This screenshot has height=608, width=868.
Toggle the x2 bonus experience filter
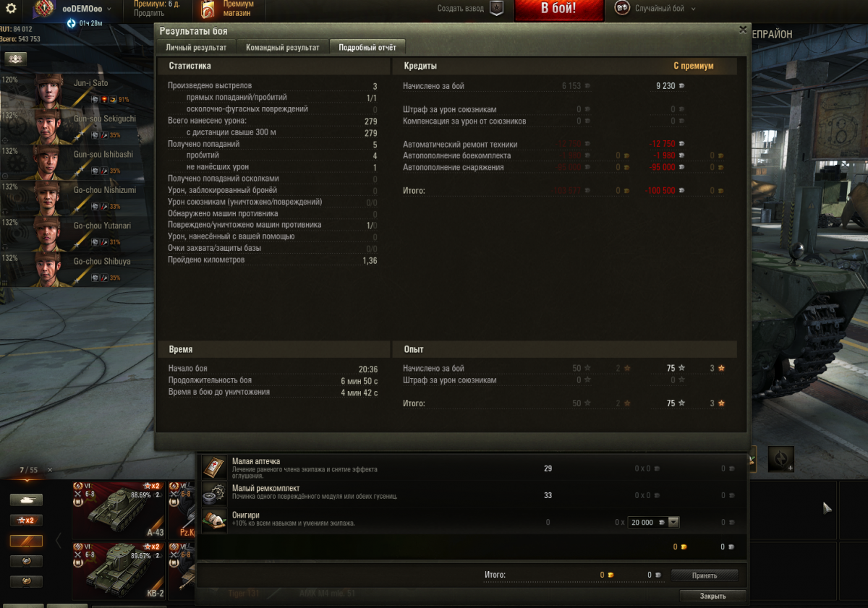(26, 520)
